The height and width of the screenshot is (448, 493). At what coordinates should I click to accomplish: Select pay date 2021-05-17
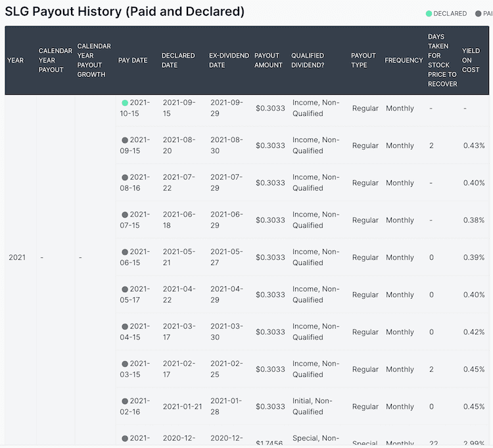[135, 294]
